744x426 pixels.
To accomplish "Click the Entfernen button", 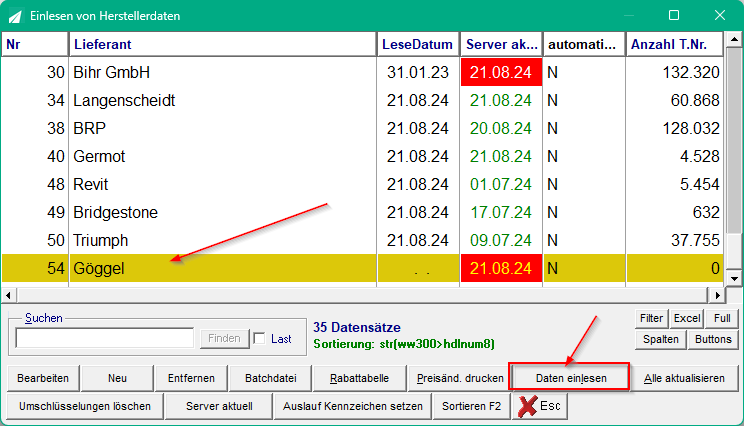I will click(x=191, y=378).
